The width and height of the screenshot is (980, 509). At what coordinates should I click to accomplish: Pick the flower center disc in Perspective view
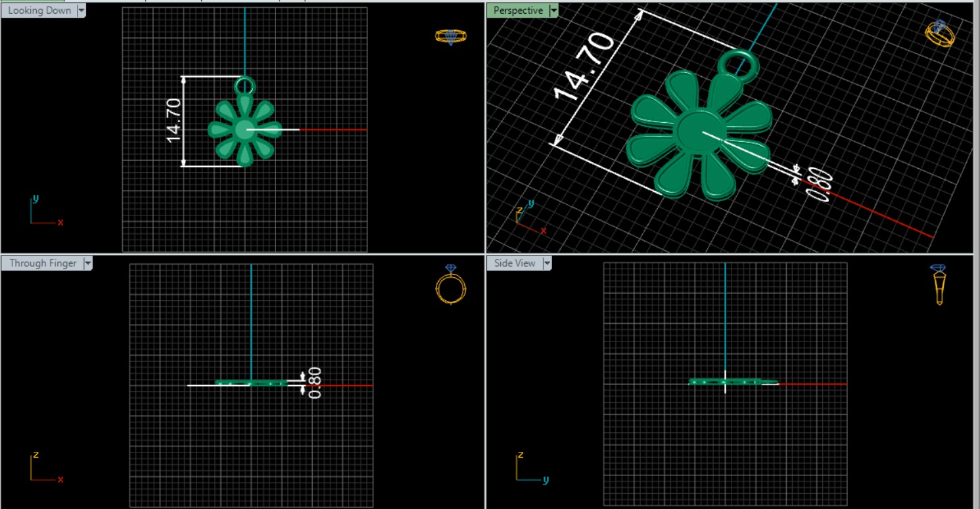[x=699, y=128]
